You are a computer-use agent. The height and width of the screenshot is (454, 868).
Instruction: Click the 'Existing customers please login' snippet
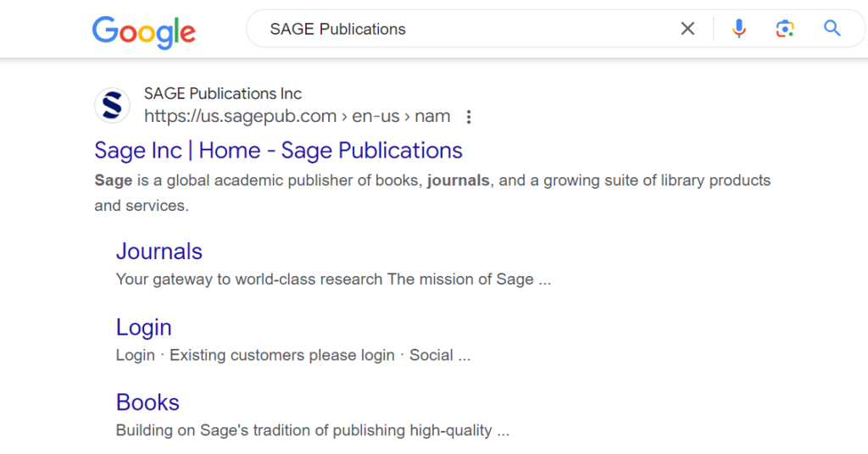click(282, 355)
